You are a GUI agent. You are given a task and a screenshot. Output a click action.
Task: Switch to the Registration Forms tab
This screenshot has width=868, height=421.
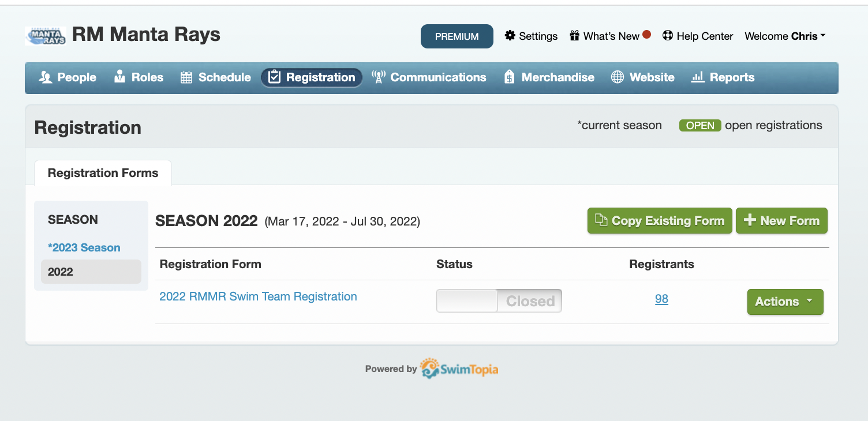(103, 173)
